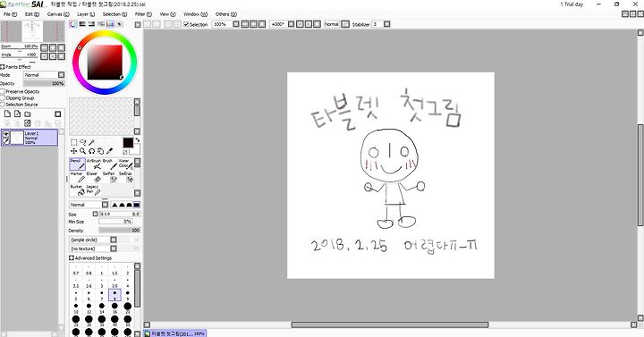Viewport: 644px width, 337px height.
Task: Open the File menu
Action: (x=10, y=14)
